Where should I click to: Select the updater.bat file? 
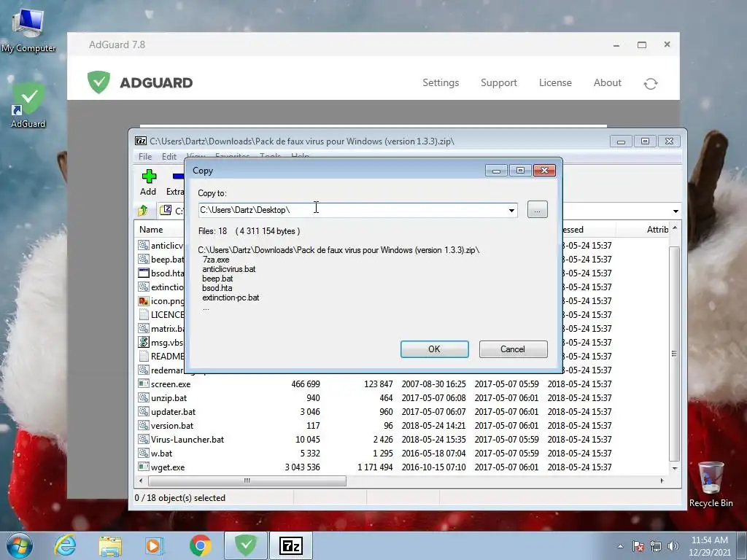pyautogui.click(x=173, y=412)
